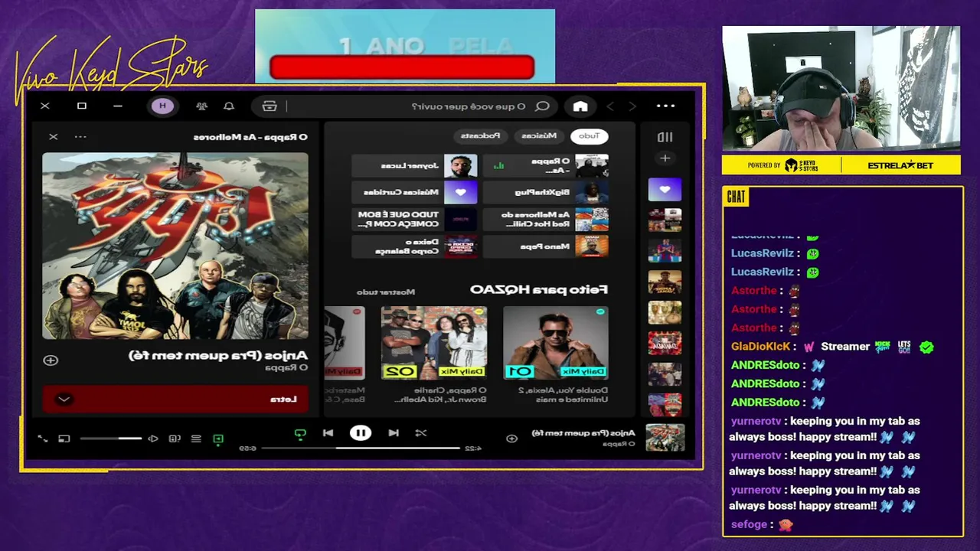Open the Liked Songs heart tile in sidebar
980x551 pixels.
click(665, 190)
